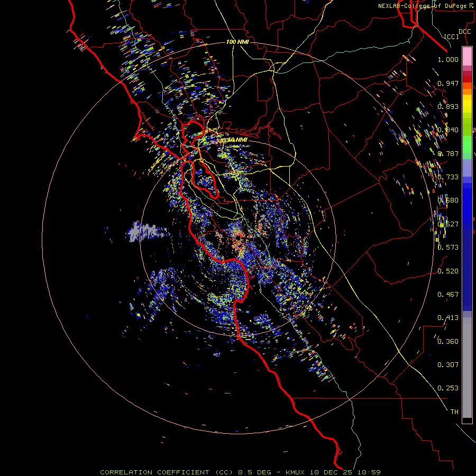Viewport: 476px width, 476px height.
Task: Click the 0.893 color scale value
Action: [448, 106]
